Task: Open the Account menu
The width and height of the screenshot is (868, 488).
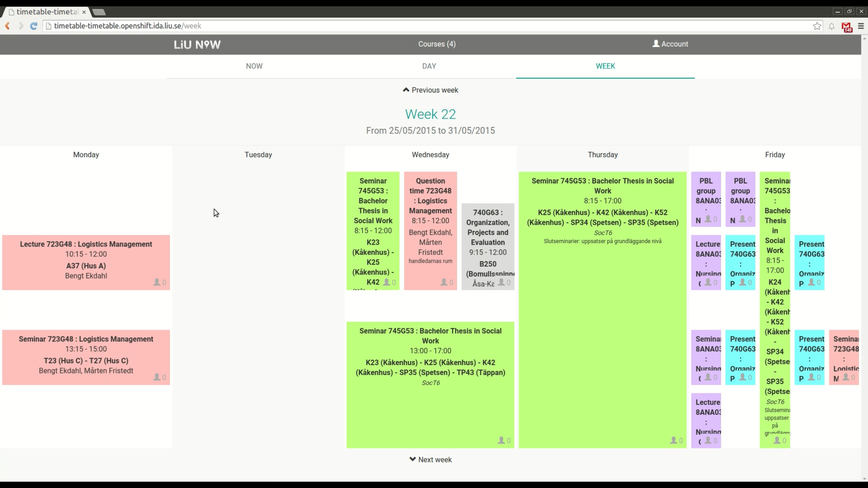Action: click(670, 44)
